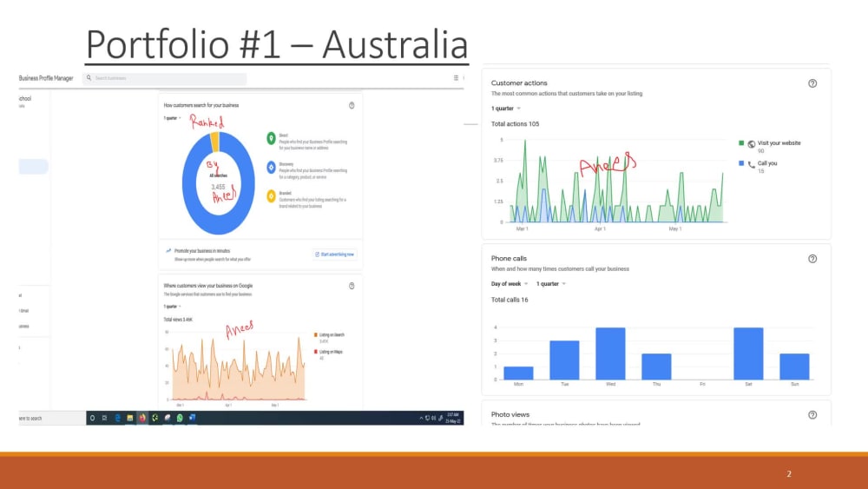The height and width of the screenshot is (489, 868).
Task: Click the Tuesday bar in Phone calls chart
Action: coord(564,360)
